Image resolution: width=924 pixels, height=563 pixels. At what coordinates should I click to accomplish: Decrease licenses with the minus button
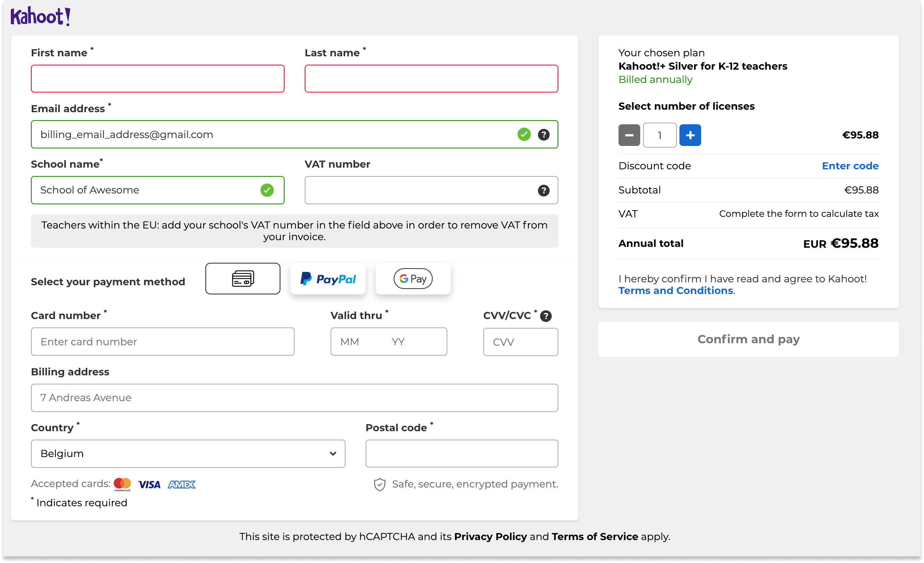tap(629, 135)
